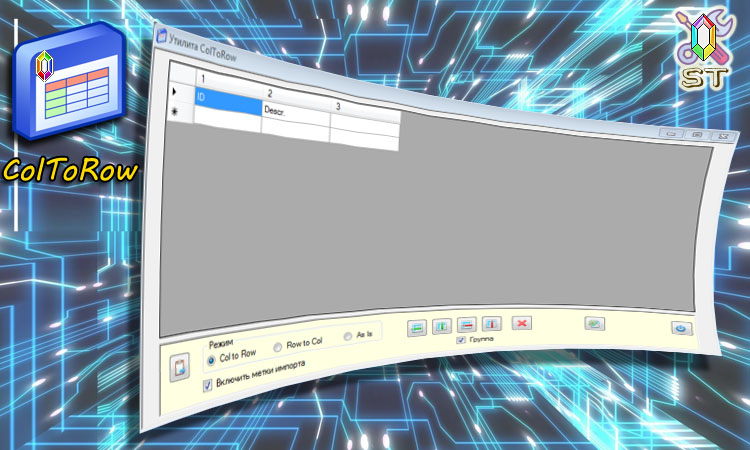
Task: Click the ColToRow app logo
Action: pyautogui.click(x=70, y=80)
